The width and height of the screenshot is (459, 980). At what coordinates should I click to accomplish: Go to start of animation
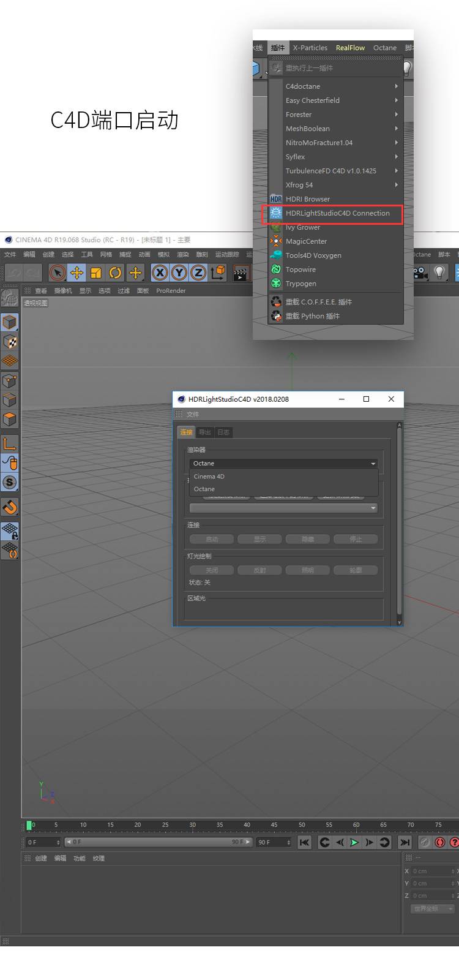pos(304,842)
